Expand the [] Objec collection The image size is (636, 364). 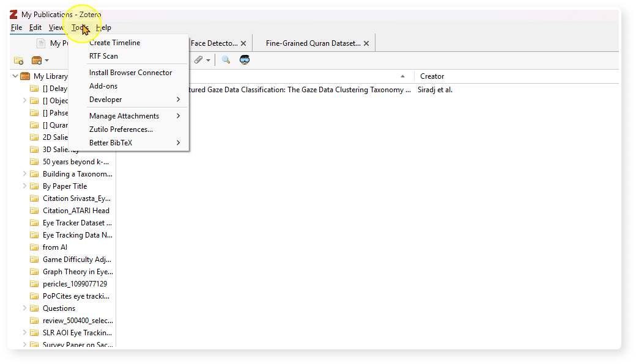click(x=24, y=100)
